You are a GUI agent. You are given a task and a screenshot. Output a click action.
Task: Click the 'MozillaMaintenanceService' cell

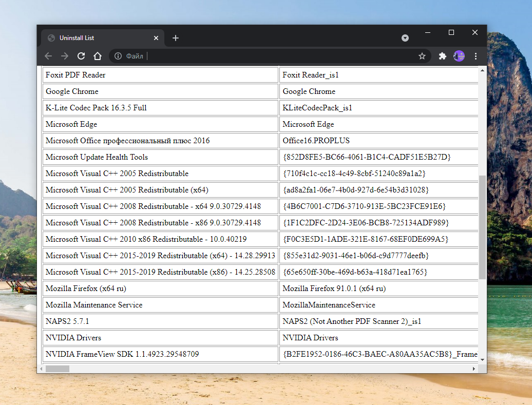click(x=378, y=305)
